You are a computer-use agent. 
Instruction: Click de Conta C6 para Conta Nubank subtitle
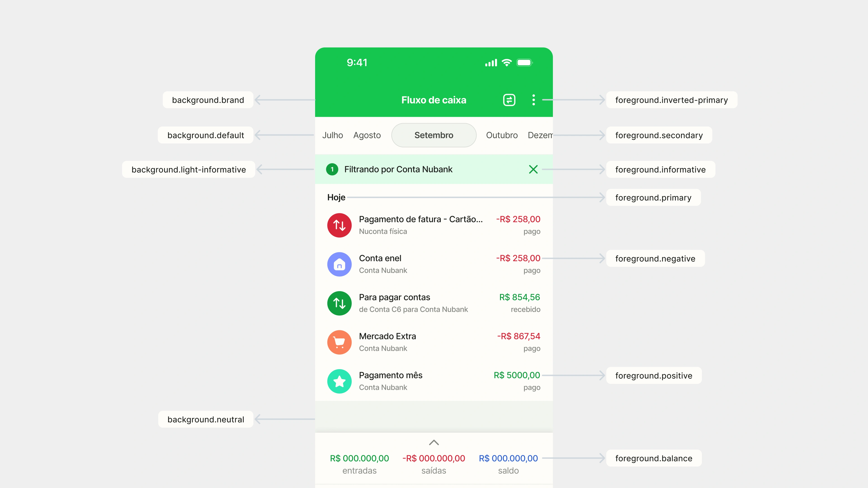pyautogui.click(x=413, y=310)
